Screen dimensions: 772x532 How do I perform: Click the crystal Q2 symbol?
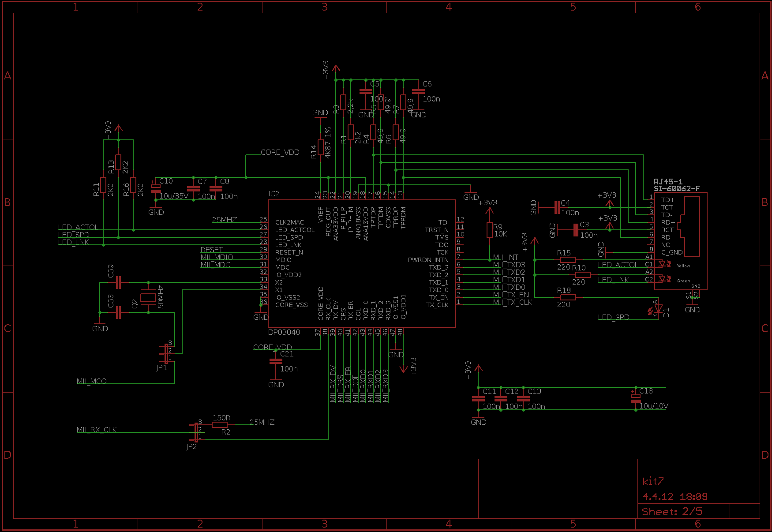click(148, 297)
